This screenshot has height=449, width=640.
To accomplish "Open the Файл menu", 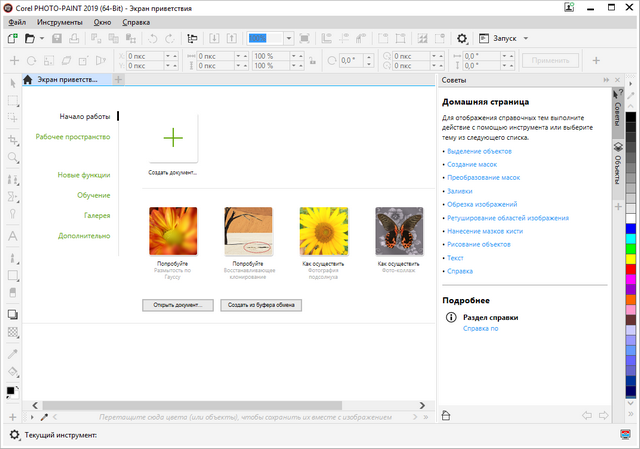I will 17,21.
